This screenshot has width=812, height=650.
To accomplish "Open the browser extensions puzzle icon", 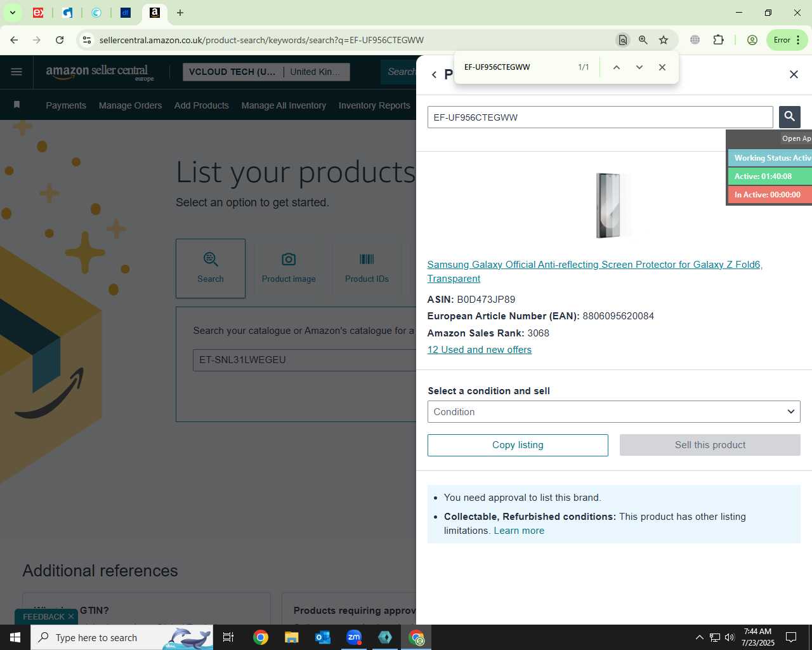I will pyautogui.click(x=718, y=40).
